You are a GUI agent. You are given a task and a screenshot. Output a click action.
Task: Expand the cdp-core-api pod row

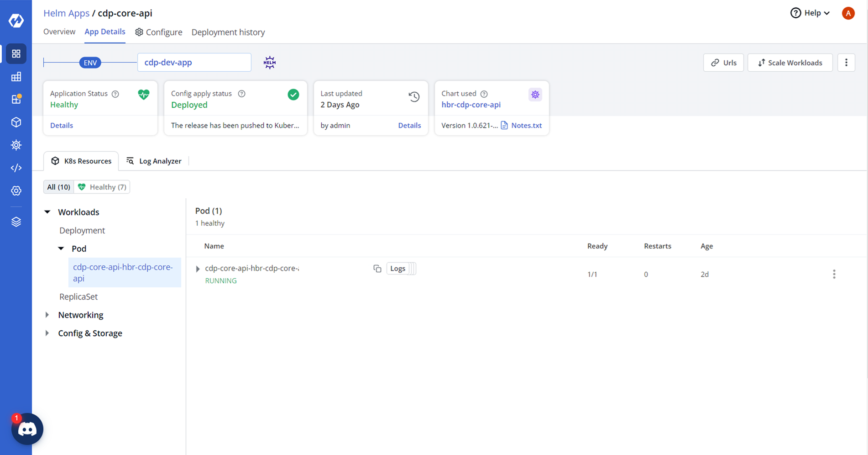pyautogui.click(x=198, y=269)
